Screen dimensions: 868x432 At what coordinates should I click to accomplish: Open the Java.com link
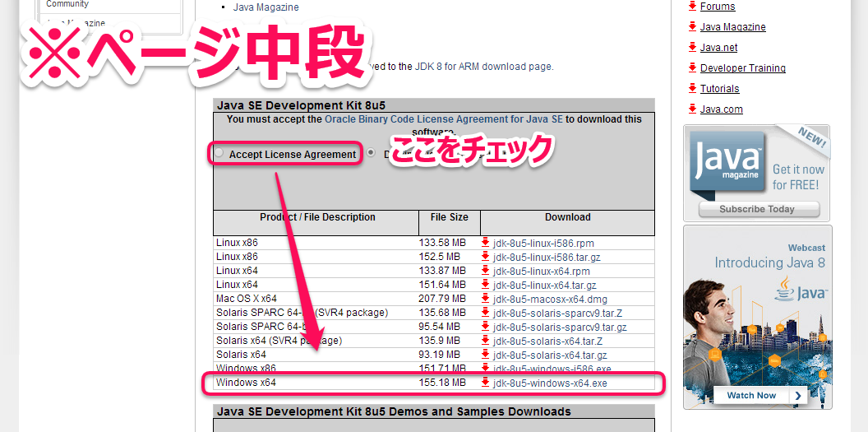722,109
